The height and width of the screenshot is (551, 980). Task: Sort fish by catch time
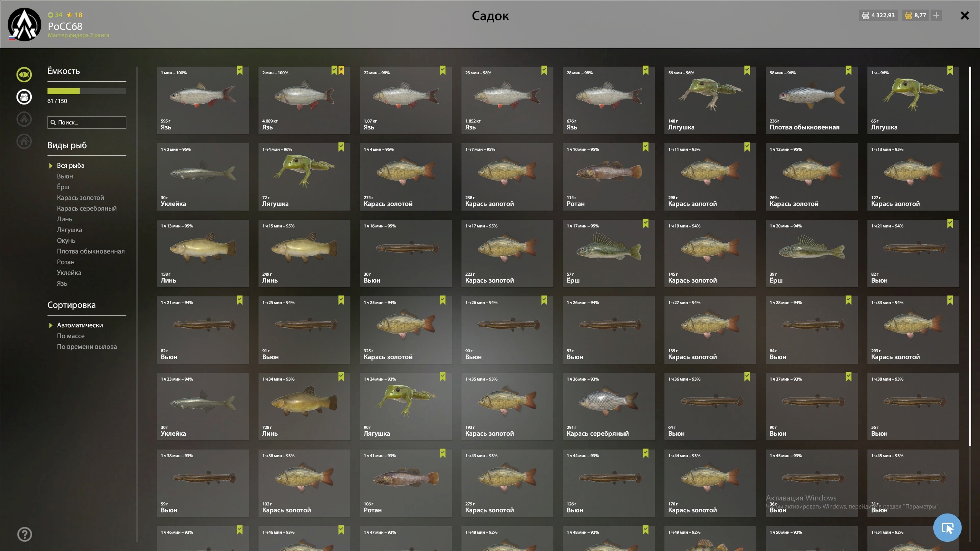click(x=87, y=347)
